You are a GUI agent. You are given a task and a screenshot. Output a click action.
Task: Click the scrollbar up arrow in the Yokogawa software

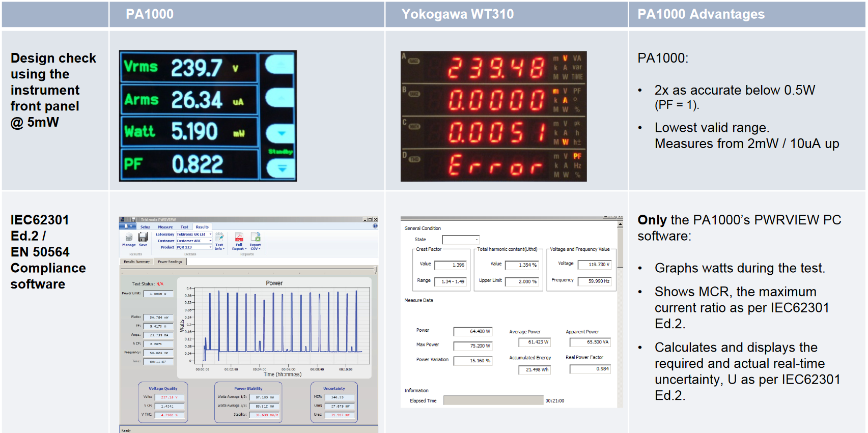coord(620,224)
